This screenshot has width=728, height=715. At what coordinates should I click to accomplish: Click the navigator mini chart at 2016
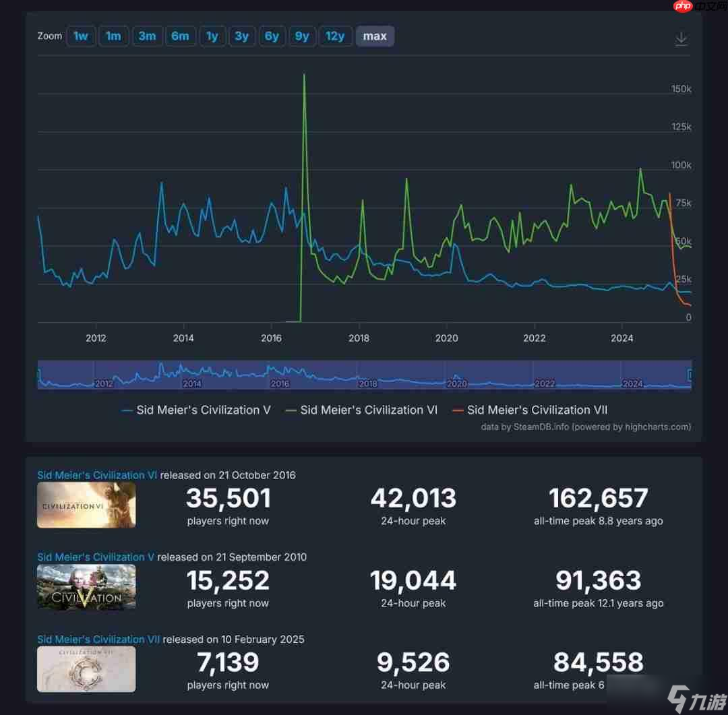(280, 383)
